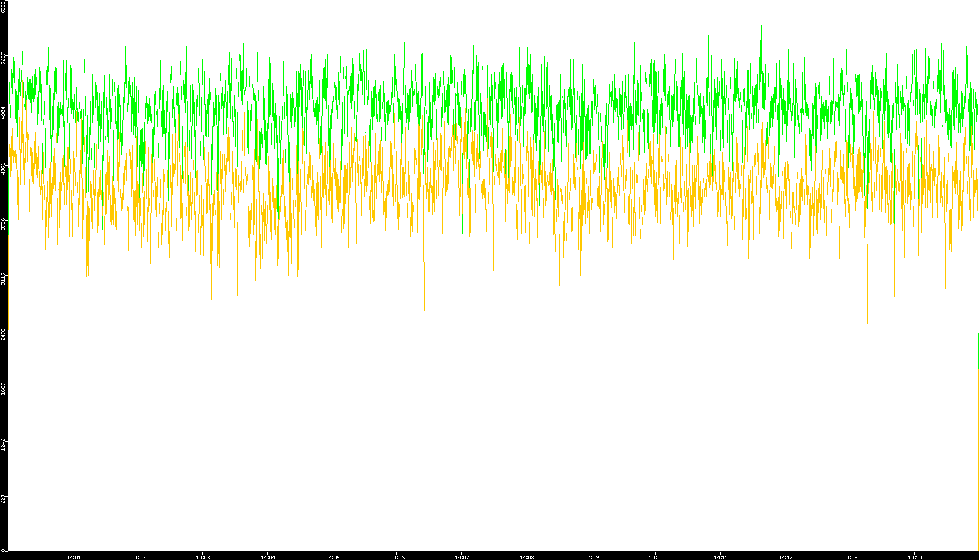Viewport: 979px width, 560px height.
Task: Select the 5607 value axis label
Action: point(4,58)
